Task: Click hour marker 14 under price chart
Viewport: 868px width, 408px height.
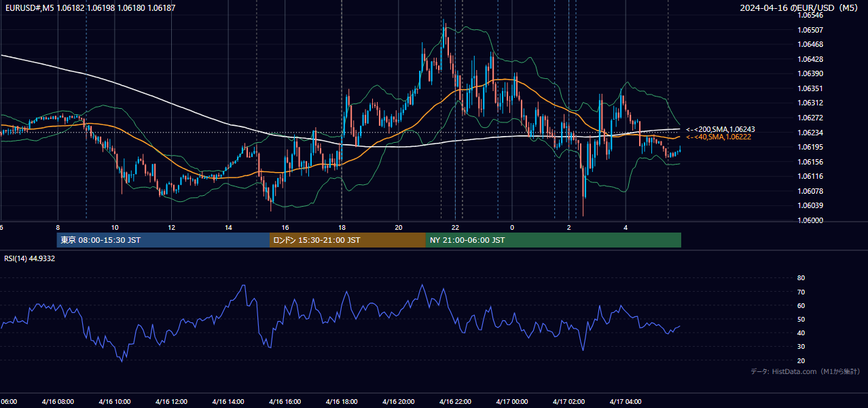Action: pyautogui.click(x=228, y=227)
